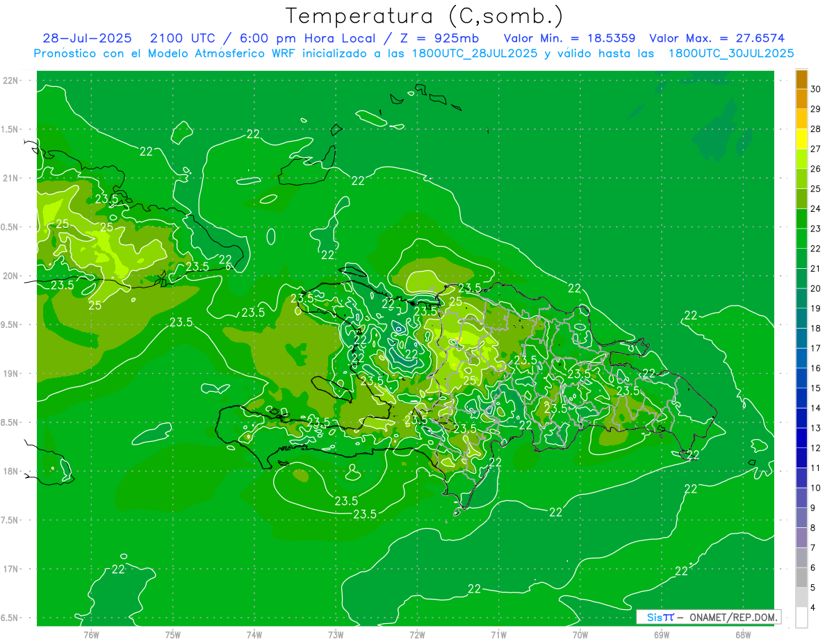
Task: Click 'Valor Min. = 18.5359' text
Action: [x=569, y=38]
